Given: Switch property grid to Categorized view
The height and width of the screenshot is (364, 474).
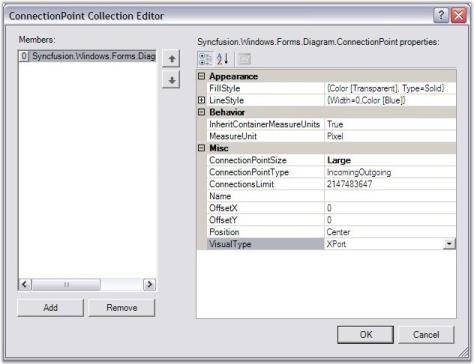Looking at the screenshot, I should [205, 59].
